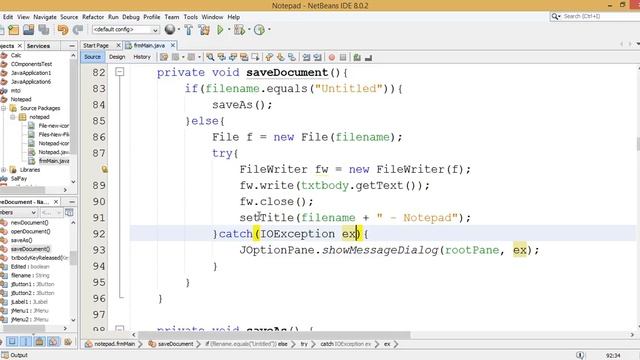The height and width of the screenshot is (360, 640).
Task: Open the Refactor menu
Action: click(x=93, y=17)
